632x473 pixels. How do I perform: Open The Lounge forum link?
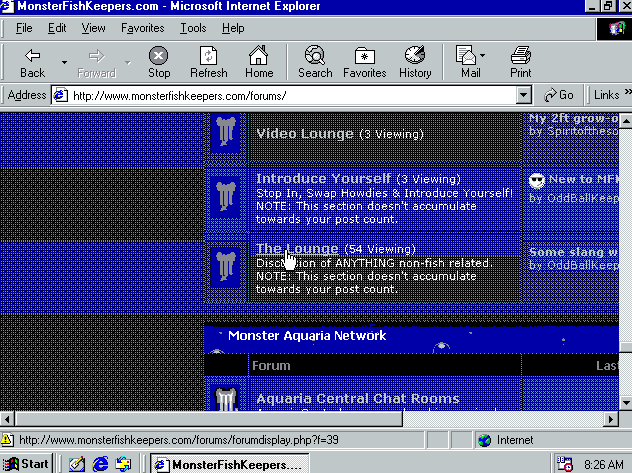coord(297,249)
